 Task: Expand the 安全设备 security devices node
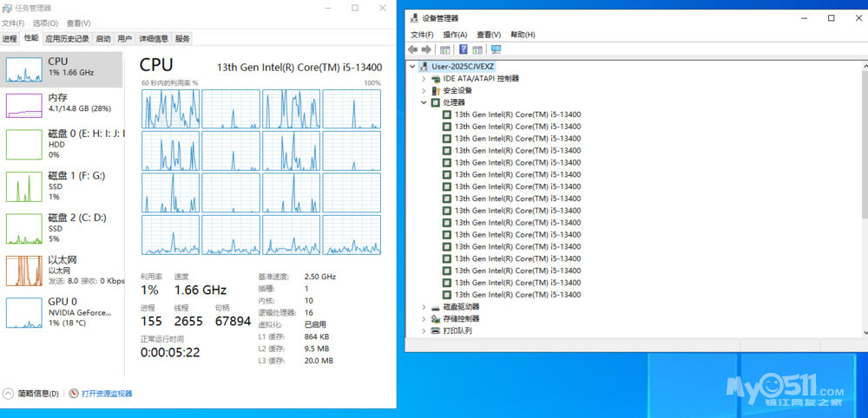[x=424, y=90]
